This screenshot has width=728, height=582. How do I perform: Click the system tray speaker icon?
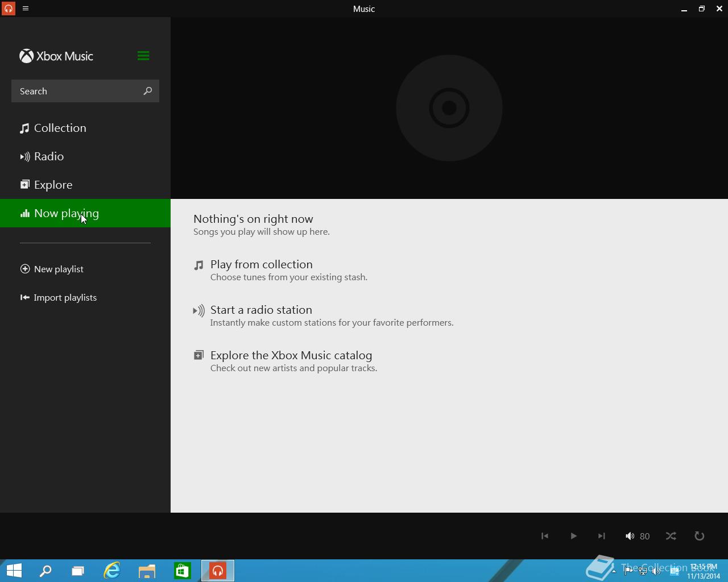(656, 571)
